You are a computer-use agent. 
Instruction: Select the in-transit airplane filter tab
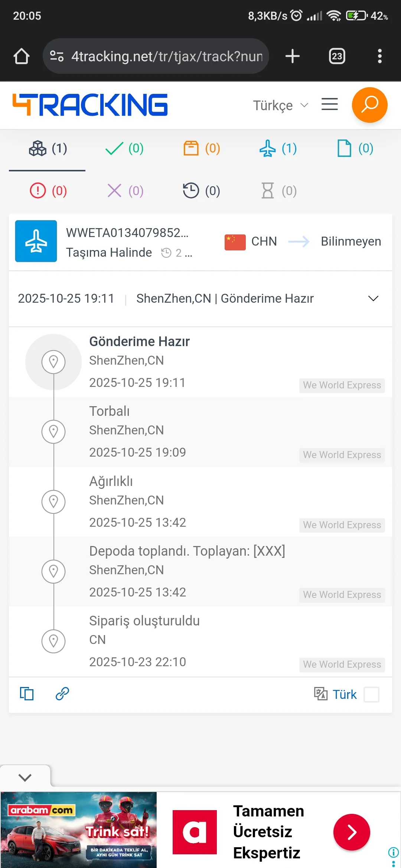point(278,149)
